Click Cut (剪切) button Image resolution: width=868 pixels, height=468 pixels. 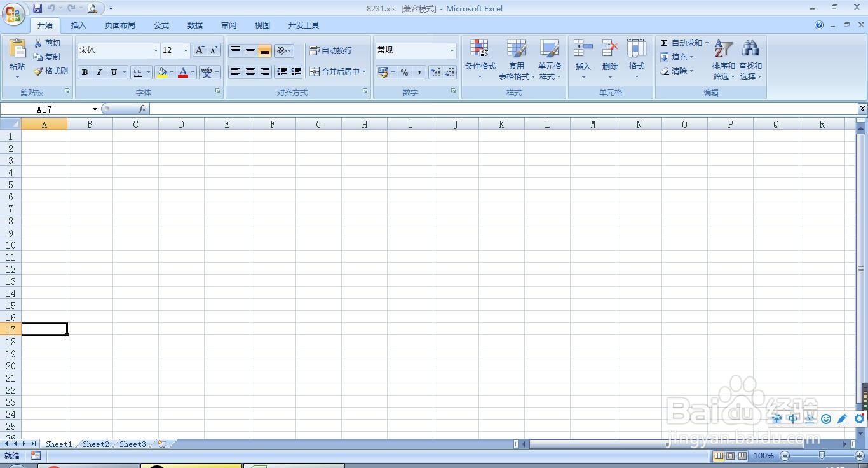click(48, 43)
